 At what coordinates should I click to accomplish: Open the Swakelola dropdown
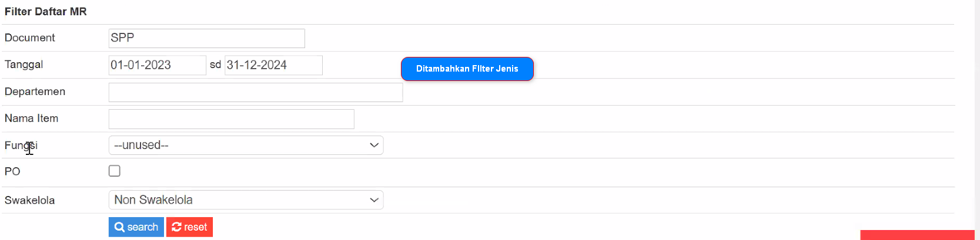pyautogui.click(x=246, y=200)
